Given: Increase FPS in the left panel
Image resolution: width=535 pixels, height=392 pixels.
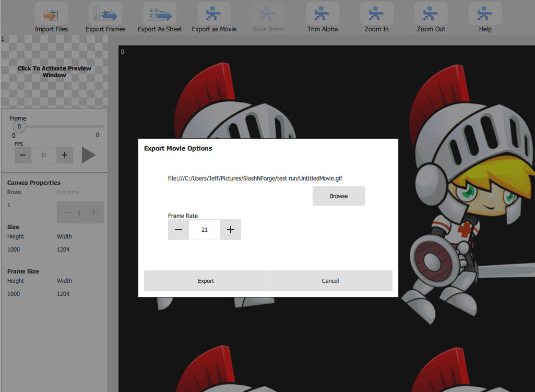Looking at the screenshot, I should point(65,155).
